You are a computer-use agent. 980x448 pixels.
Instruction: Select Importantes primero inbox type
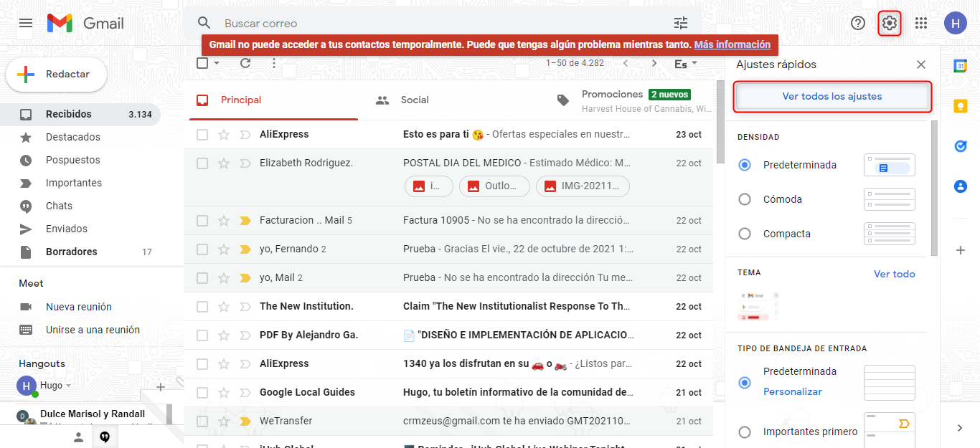[745, 432]
